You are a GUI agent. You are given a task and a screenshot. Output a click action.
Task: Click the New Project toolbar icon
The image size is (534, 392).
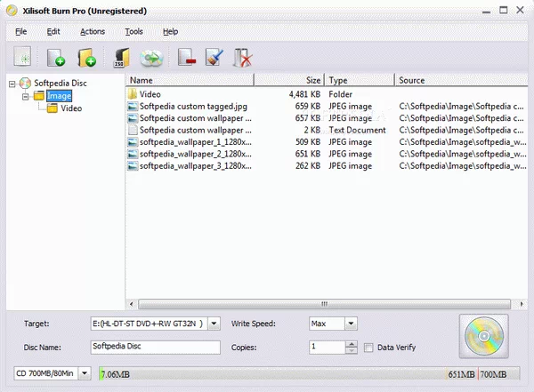click(22, 57)
